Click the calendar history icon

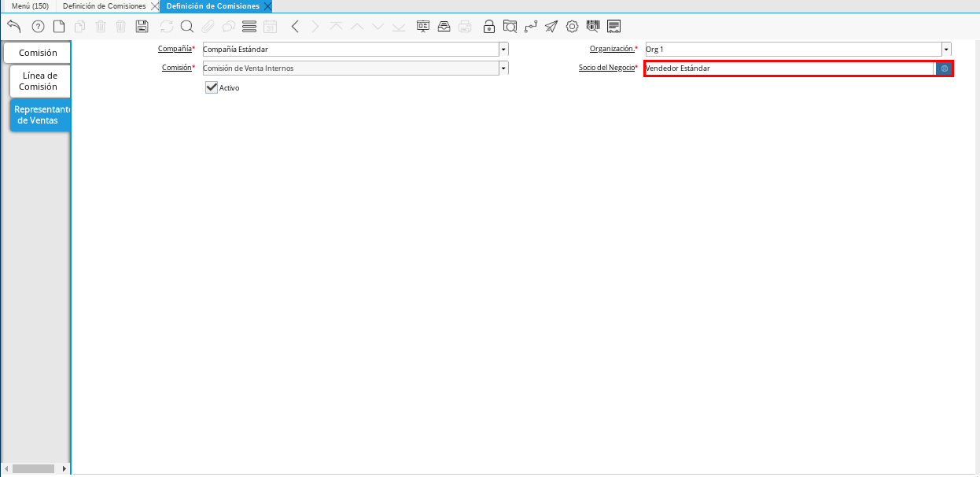[x=270, y=26]
